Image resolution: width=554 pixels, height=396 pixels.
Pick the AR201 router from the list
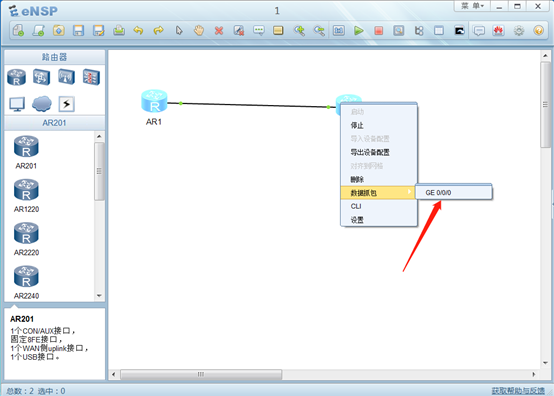[26, 152]
